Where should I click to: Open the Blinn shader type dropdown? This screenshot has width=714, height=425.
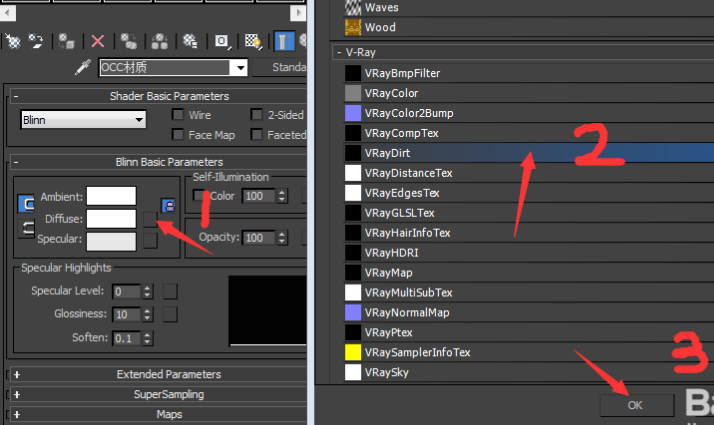83,120
